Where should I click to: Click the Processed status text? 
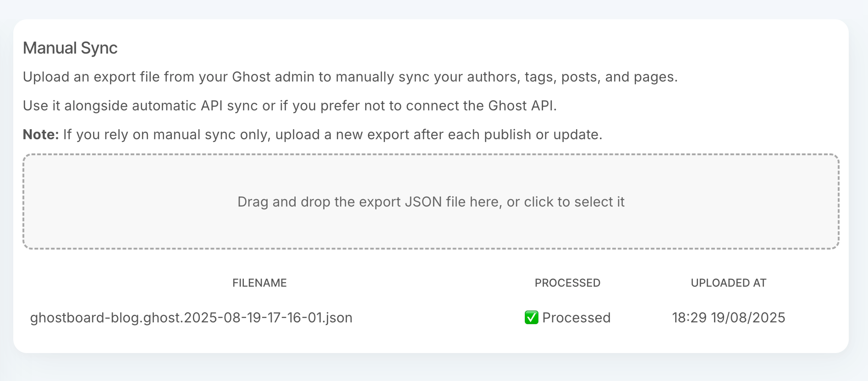click(x=576, y=318)
